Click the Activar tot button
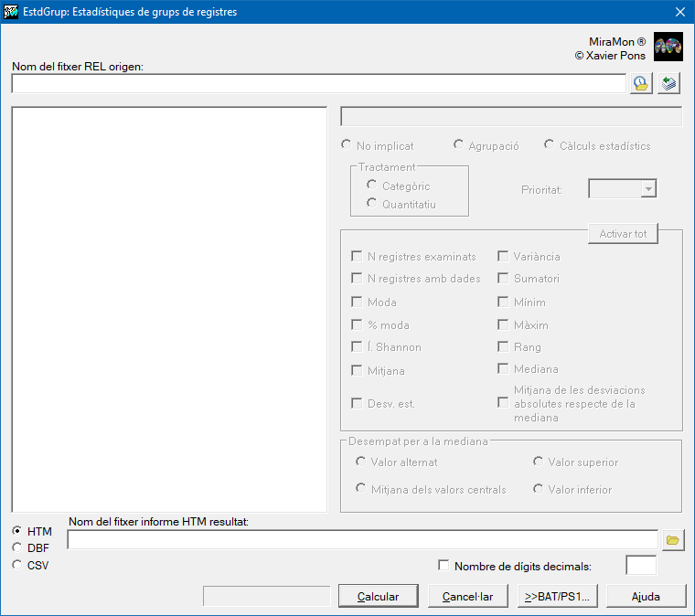This screenshot has height=616, width=695. click(623, 234)
